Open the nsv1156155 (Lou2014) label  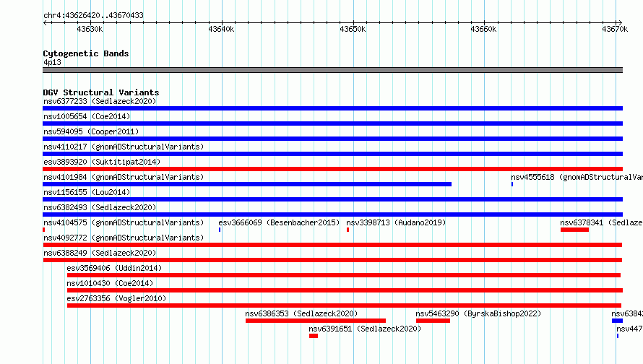87,192
